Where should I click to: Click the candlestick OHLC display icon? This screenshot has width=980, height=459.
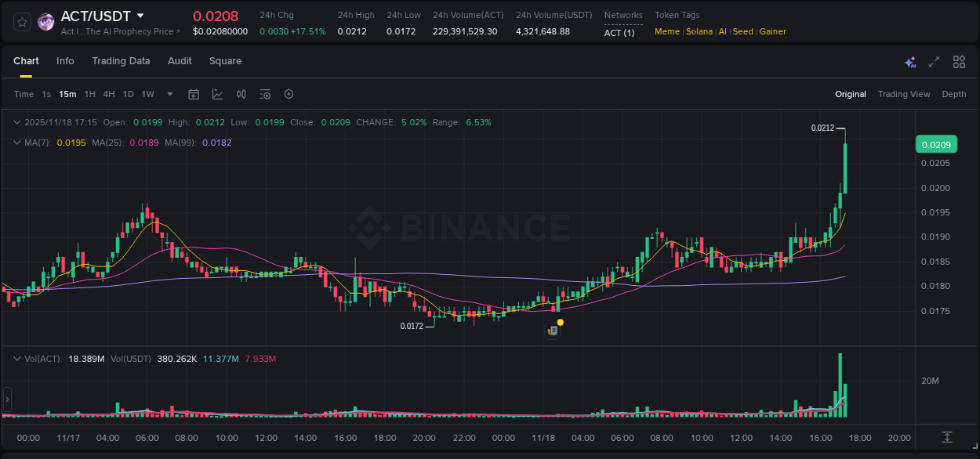tap(241, 94)
